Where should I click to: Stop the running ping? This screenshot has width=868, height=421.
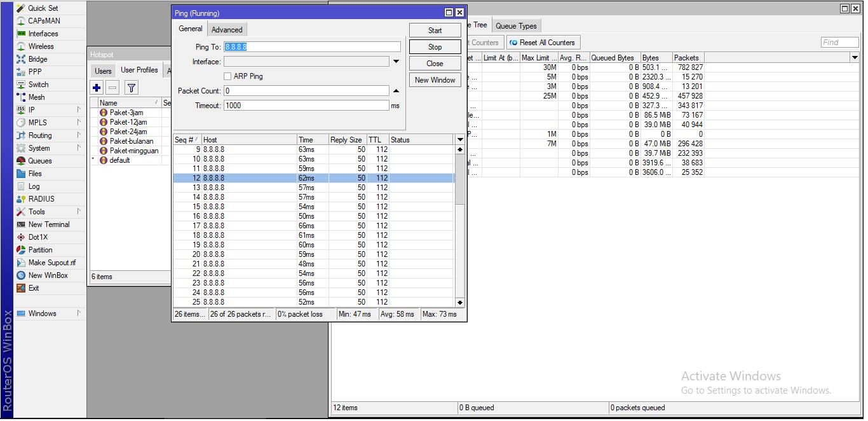point(435,47)
